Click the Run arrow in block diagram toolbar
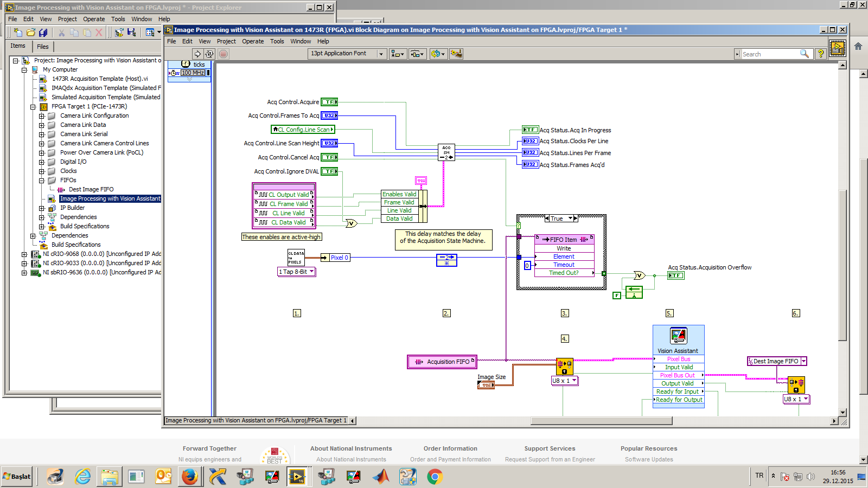 point(197,54)
